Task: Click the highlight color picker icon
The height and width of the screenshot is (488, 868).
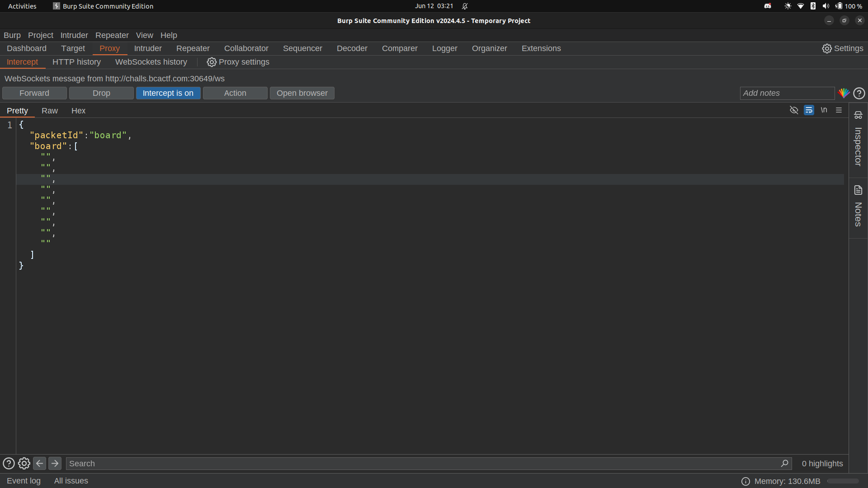Action: pos(844,93)
